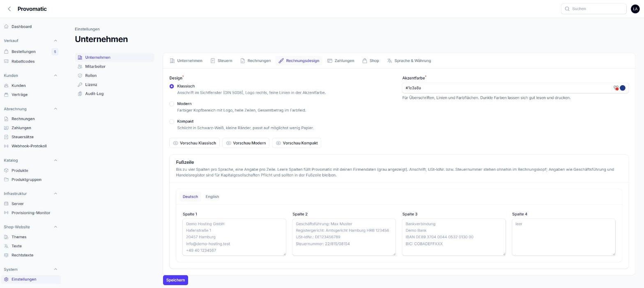Click the Rabattcodes icon in the sidebar
Viewport: 644px width, 288px height.
6,62
